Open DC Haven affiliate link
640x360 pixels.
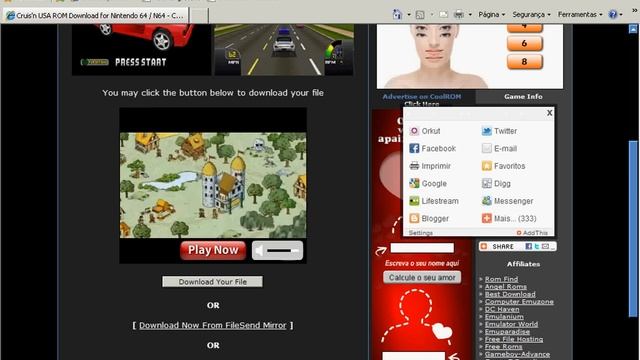[x=502, y=309]
